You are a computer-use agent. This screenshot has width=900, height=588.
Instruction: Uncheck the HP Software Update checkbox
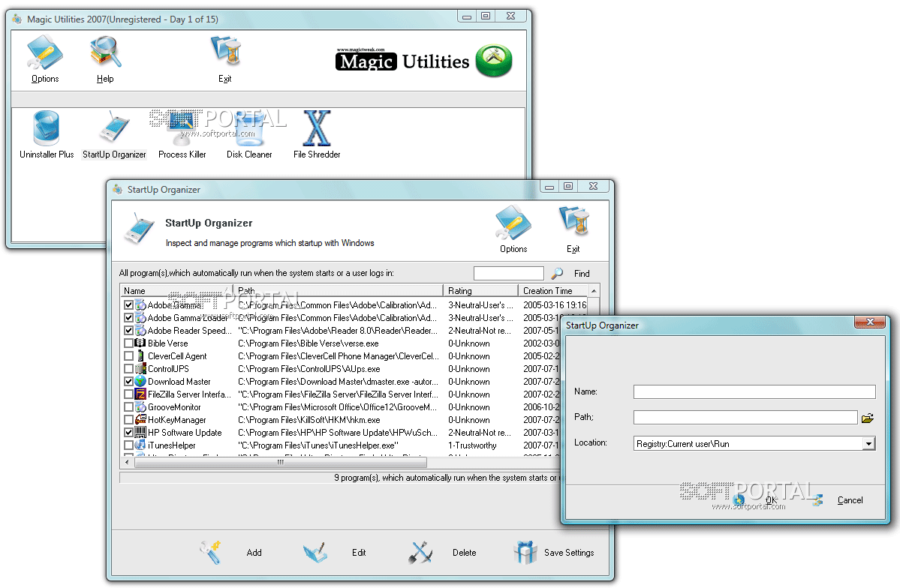128,433
